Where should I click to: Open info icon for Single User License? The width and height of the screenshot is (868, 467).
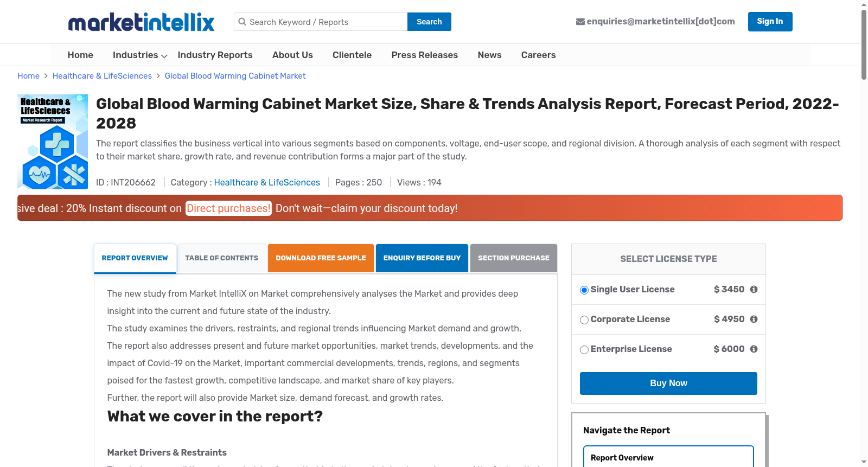pyautogui.click(x=754, y=290)
